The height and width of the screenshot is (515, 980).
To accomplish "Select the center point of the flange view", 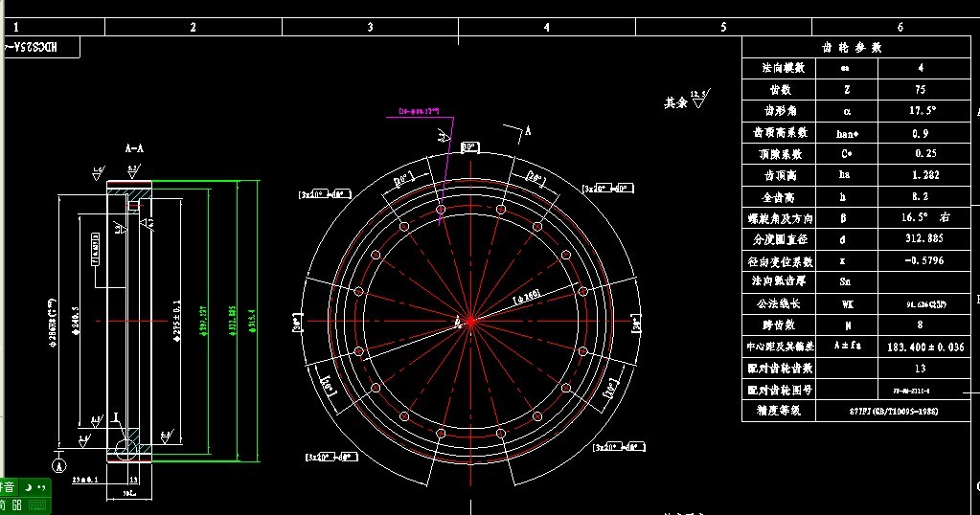I will [470, 322].
